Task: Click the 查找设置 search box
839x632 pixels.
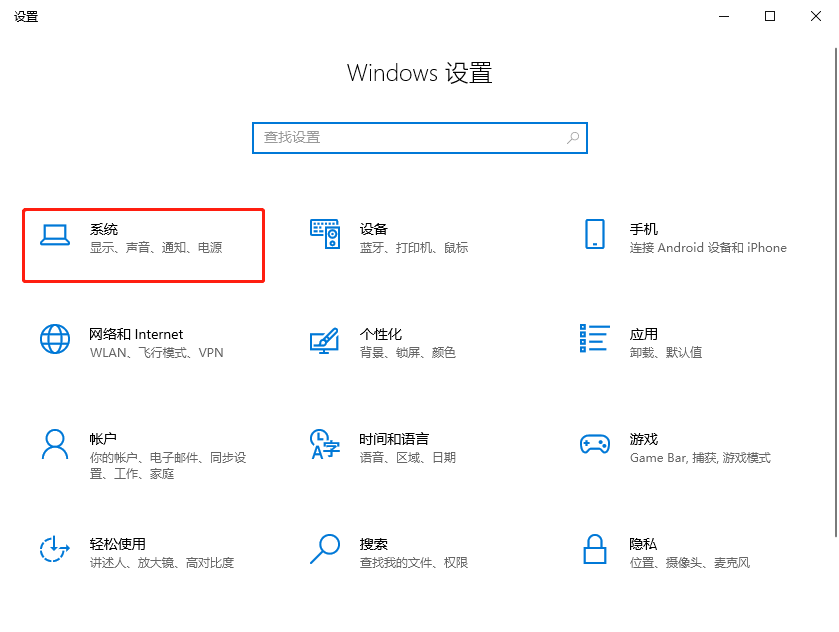Action: tap(420, 137)
